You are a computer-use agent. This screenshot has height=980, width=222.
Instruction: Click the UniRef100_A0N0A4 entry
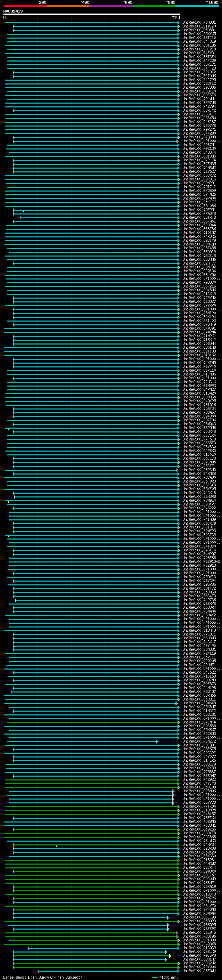tap(199, 913)
